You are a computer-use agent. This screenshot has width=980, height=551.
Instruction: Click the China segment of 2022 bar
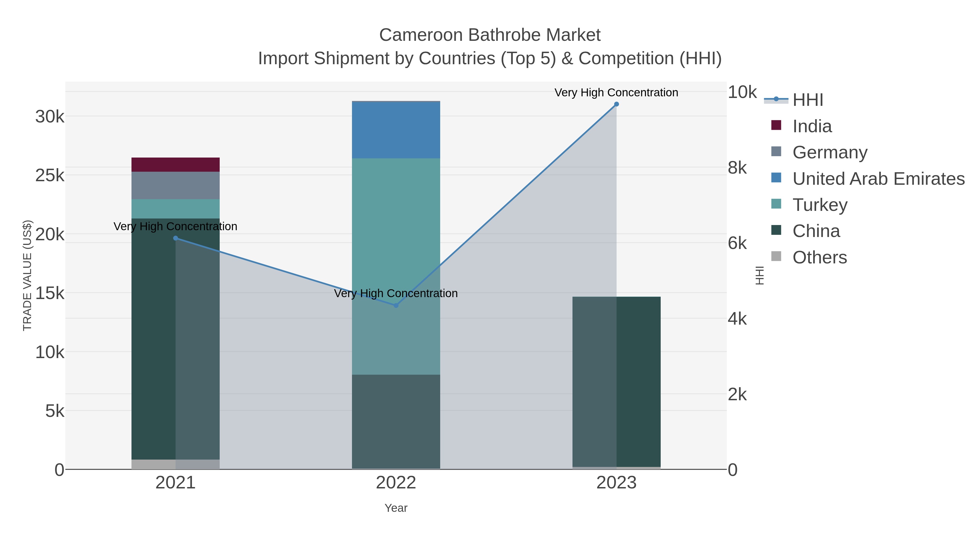coord(396,422)
